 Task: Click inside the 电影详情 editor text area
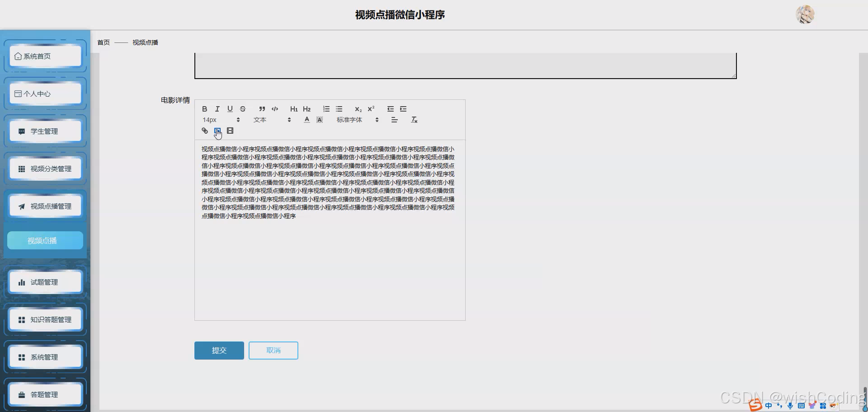pyautogui.click(x=330, y=230)
